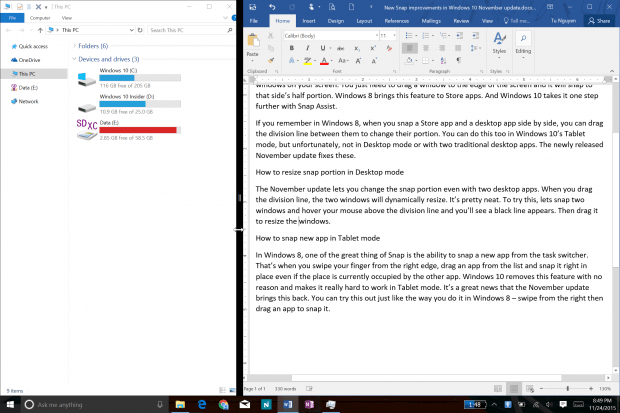Click the Share button in Word
This screenshot has width=620, height=413.
[599, 21]
